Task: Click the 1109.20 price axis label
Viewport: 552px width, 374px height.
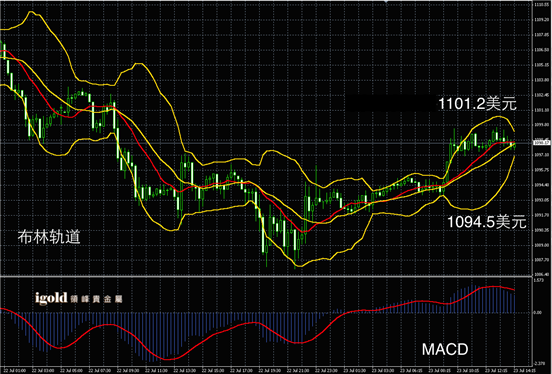Action: pyautogui.click(x=542, y=20)
